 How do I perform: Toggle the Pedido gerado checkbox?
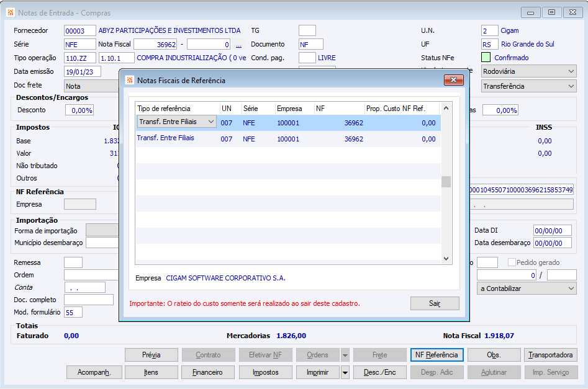512,262
